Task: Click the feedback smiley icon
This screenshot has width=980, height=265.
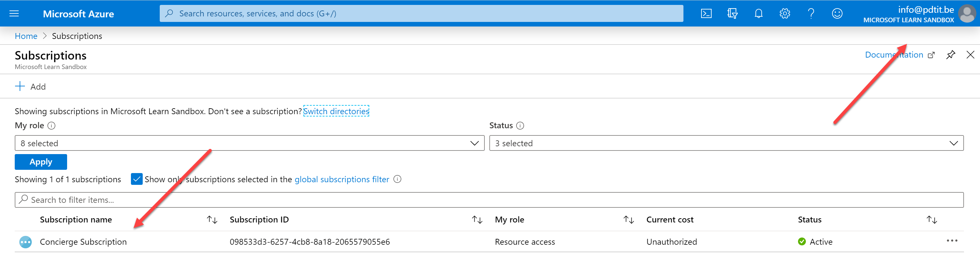Action: 837,14
